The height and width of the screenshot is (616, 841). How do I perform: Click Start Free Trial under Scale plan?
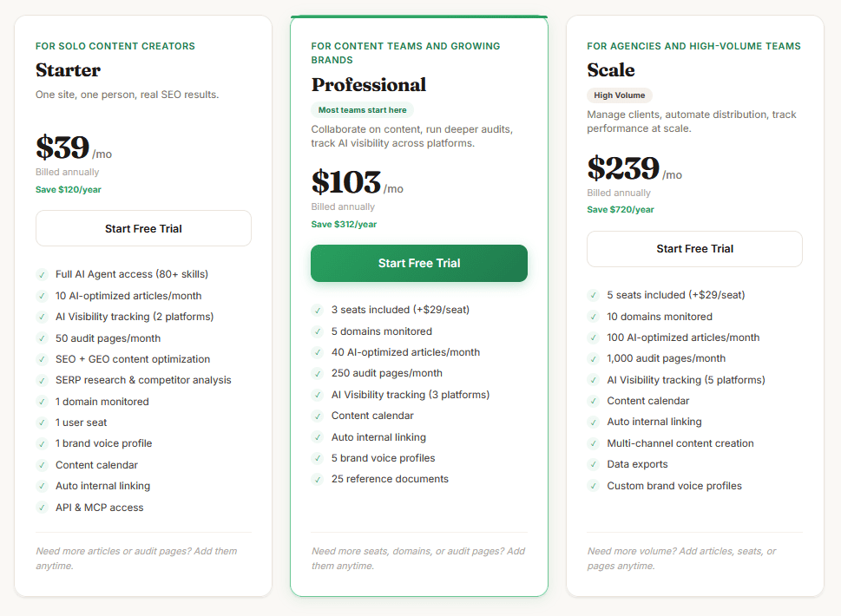click(694, 249)
